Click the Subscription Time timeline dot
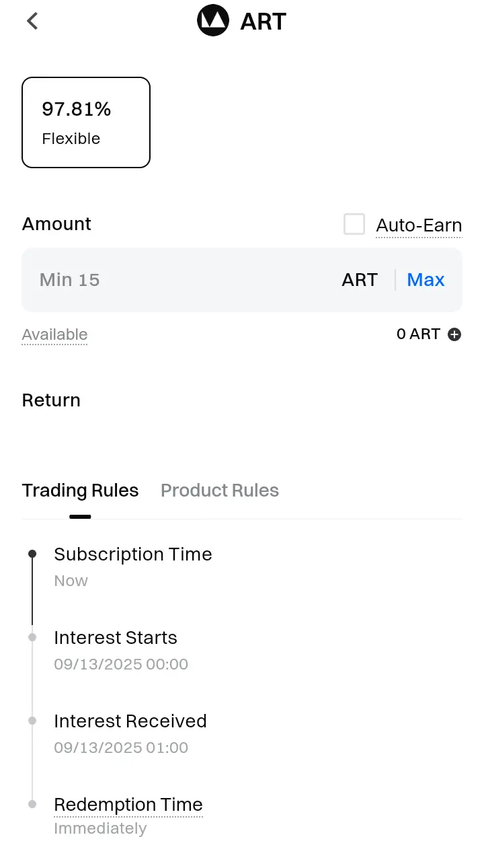 tap(32, 554)
